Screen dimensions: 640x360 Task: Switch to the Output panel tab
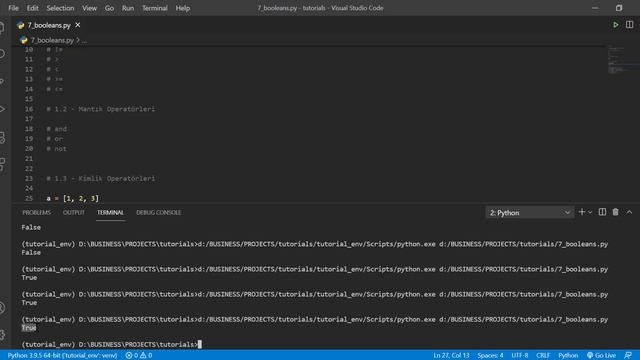(x=73, y=213)
